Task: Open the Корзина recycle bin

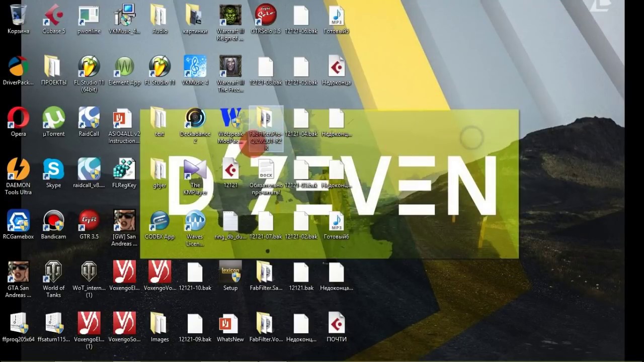Action: pos(18,19)
